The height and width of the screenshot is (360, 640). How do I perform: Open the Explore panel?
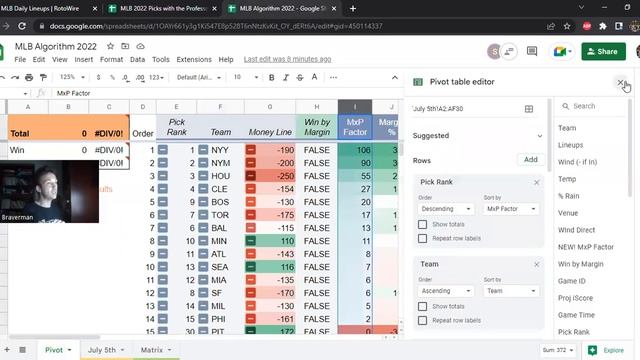(x=606, y=350)
